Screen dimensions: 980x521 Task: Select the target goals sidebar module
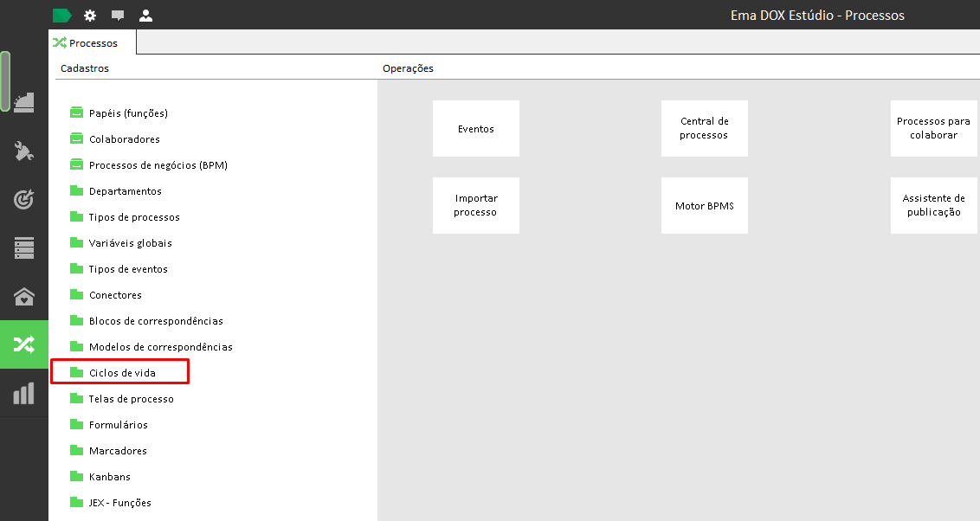23,199
